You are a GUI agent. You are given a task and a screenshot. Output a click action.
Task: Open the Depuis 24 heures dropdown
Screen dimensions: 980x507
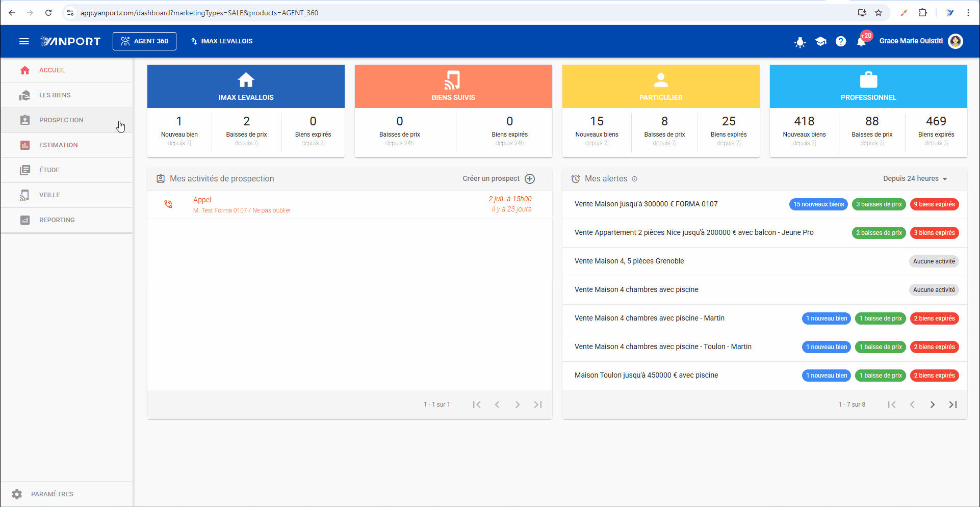pos(915,179)
